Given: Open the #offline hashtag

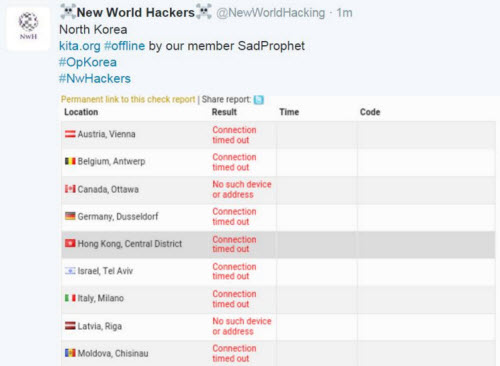Looking at the screenshot, I should point(125,46).
